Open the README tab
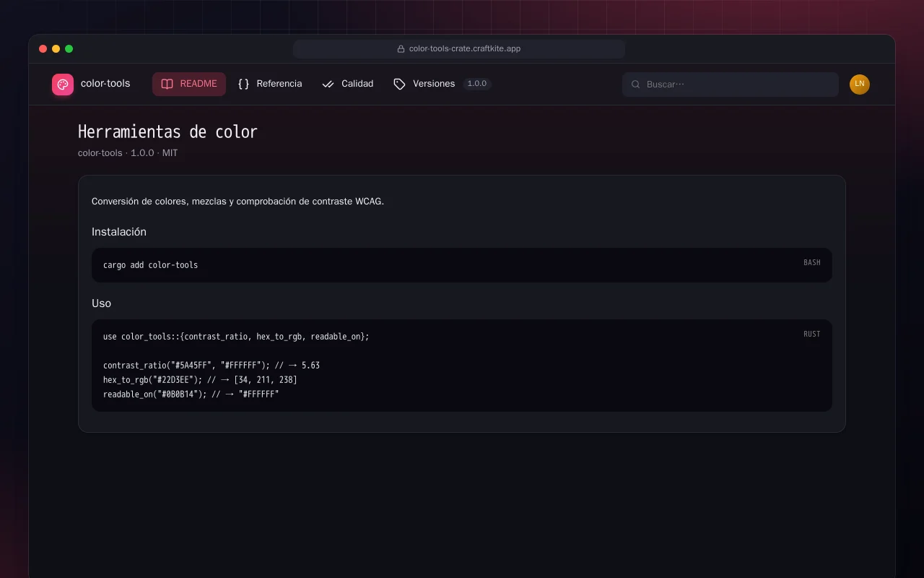924x578 pixels. tap(189, 84)
